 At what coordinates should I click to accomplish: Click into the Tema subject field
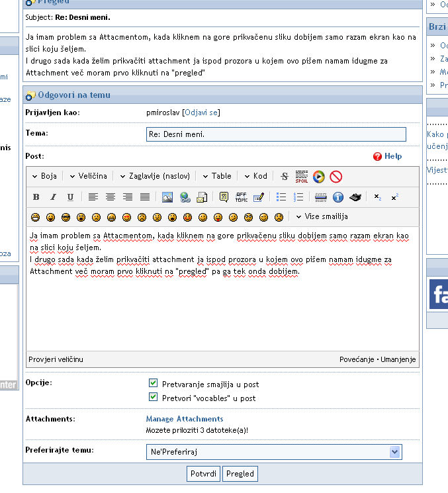pyautogui.click(x=275, y=134)
